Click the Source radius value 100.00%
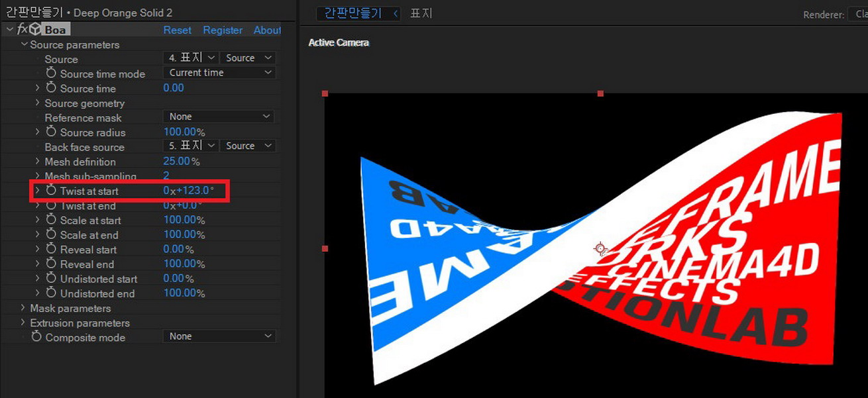The height and width of the screenshot is (398, 868). [184, 132]
